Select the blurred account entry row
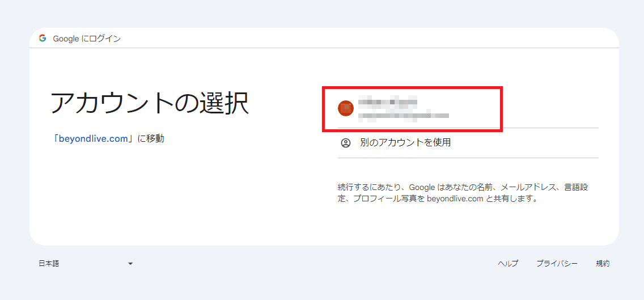 (x=468, y=108)
